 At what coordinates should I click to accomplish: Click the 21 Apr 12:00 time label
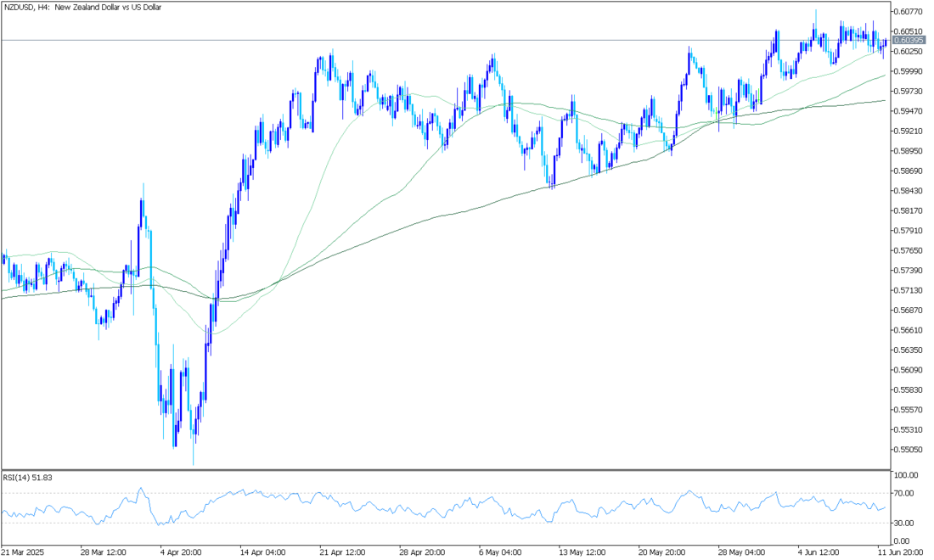(342, 552)
